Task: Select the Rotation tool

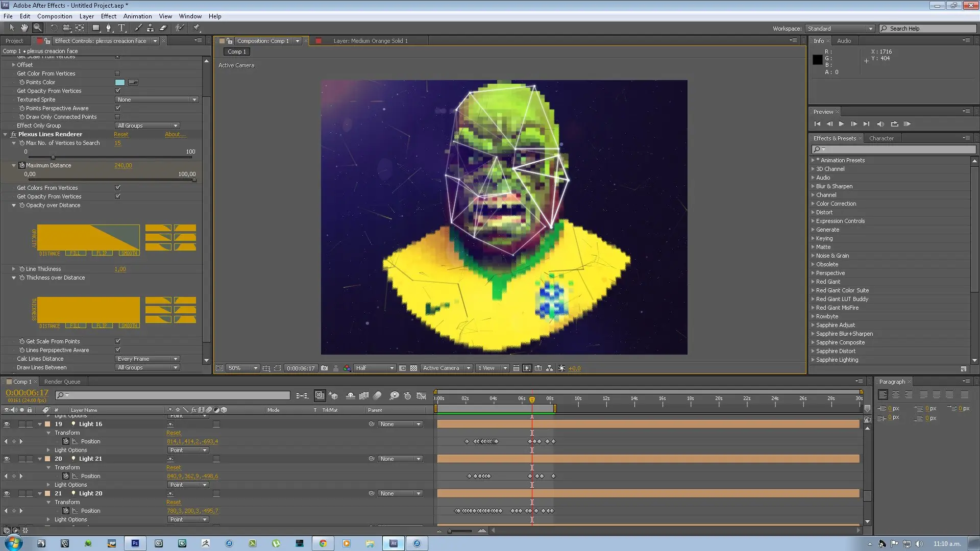Action: [54, 28]
